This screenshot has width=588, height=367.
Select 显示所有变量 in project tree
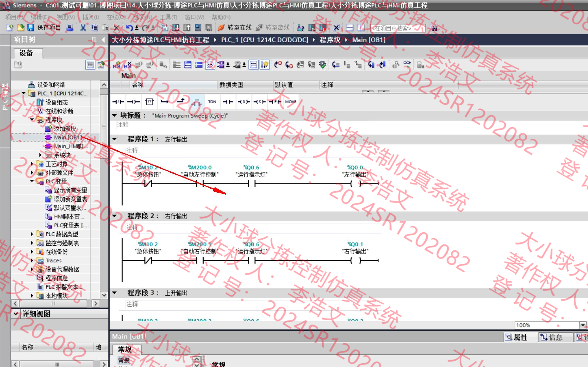point(66,190)
